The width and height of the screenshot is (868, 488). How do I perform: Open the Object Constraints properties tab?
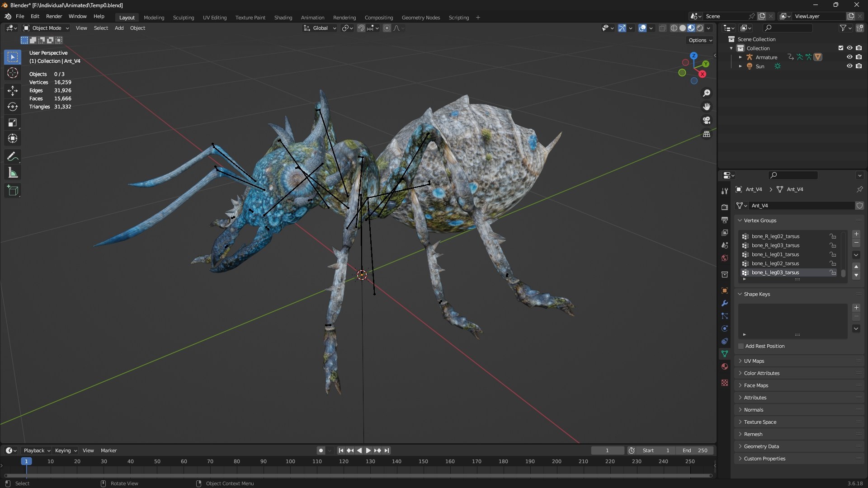coord(725,341)
